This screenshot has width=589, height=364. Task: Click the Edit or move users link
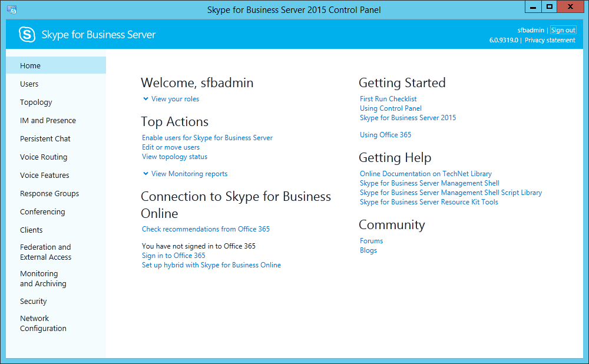point(171,147)
